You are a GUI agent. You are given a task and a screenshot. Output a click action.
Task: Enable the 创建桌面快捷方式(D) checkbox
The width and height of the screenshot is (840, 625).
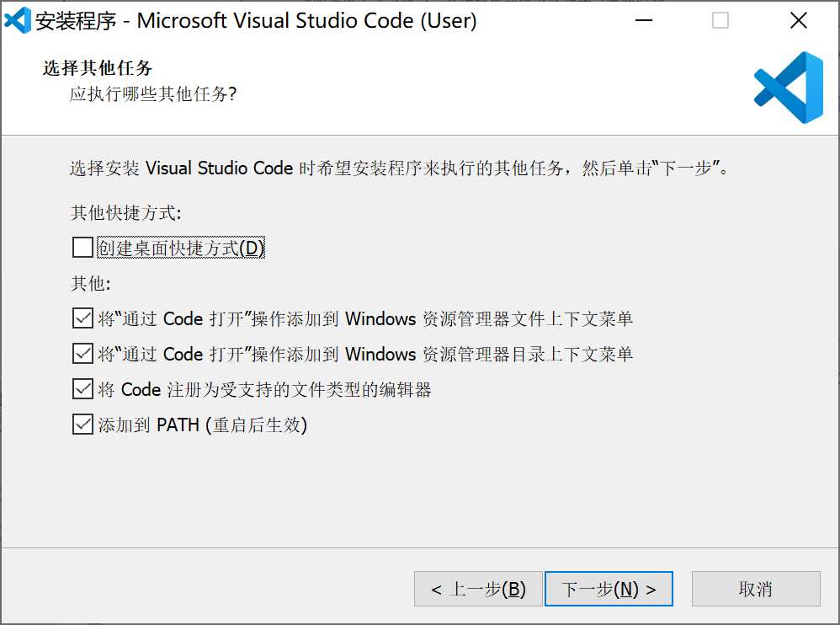82,248
